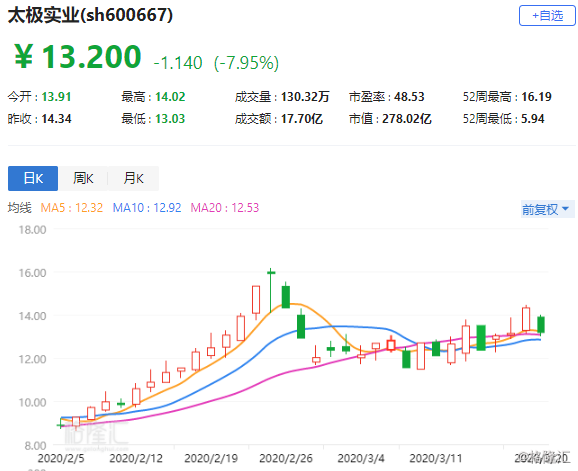The width and height of the screenshot is (578, 471).
Task: Click the 2020/3/11 date axis label
Action: pyautogui.click(x=436, y=458)
